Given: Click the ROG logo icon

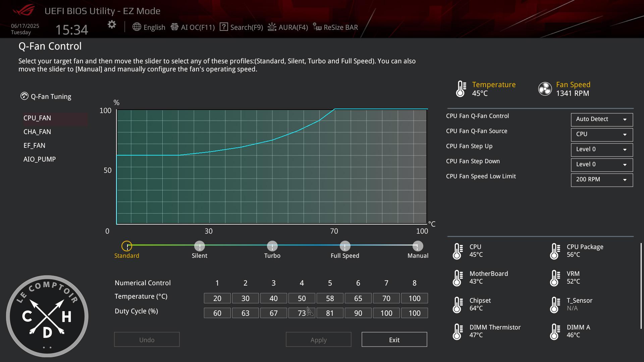Looking at the screenshot, I should pos(23,11).
